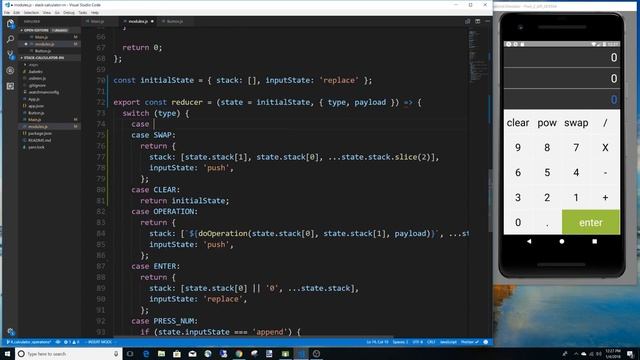
Task: Click the open changes icon in editor title
Action: (x=468, y=21)
